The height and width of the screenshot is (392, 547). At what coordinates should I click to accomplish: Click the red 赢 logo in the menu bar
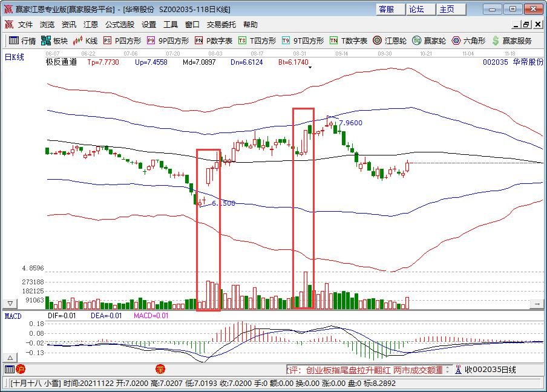[x=8, y=24]
